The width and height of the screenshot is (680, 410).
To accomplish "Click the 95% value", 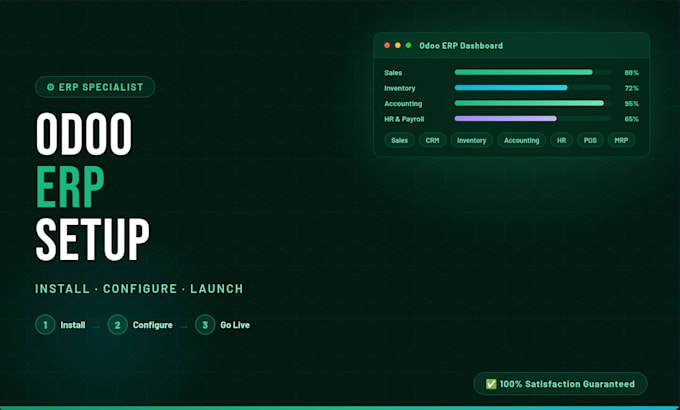I will click(631, 104).
